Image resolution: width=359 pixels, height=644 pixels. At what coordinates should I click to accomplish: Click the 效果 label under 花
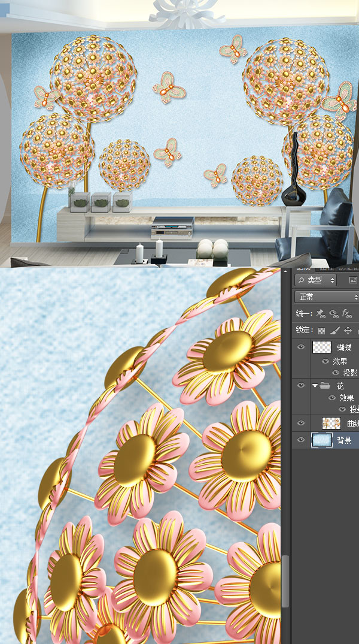(x=346, y=398)
